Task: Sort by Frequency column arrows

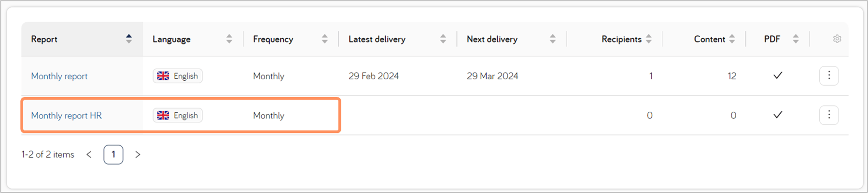Action: (x=325, y=39)
